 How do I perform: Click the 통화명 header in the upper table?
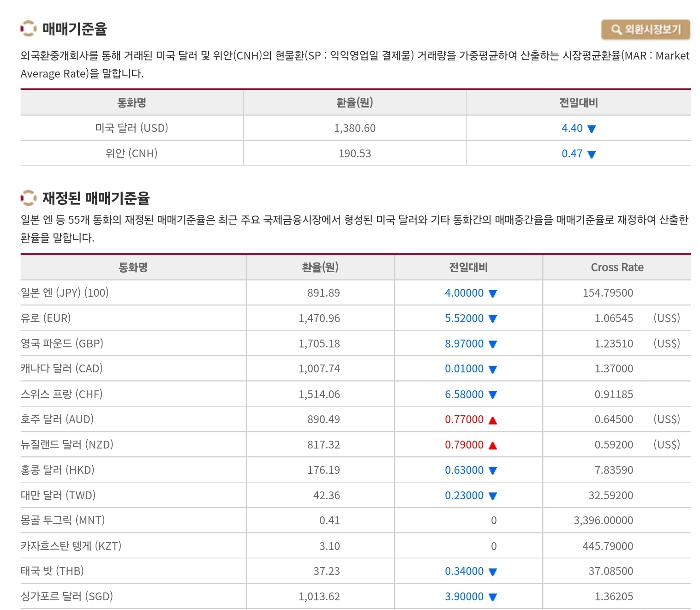pyautogui.click(x=132, y=102)
